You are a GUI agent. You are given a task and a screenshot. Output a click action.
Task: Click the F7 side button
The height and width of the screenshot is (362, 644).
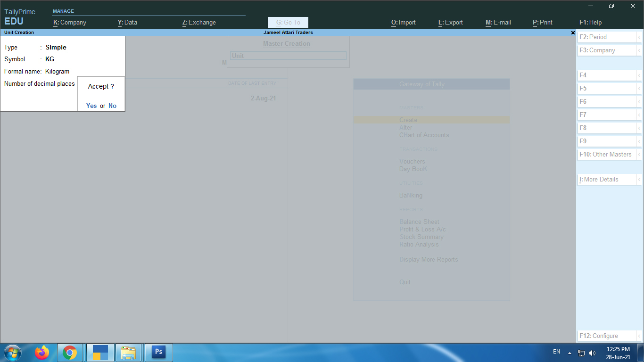pos(607,115)
